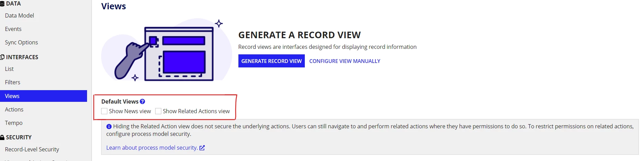Click the lock icon beside SECURITY heading
Viewport: 644px width, 161px height.
click(2, 137)
